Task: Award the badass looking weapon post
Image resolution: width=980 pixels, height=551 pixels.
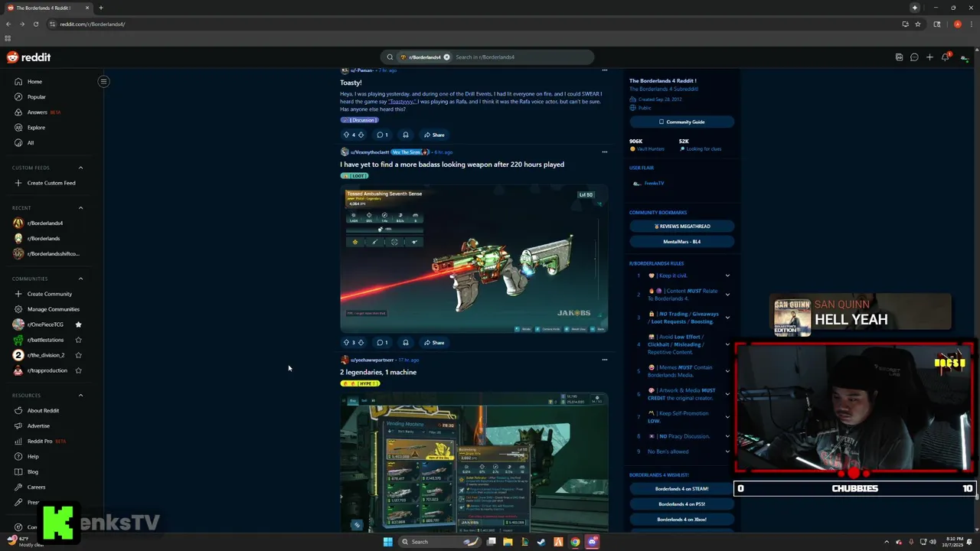Action: pos(406,342)
